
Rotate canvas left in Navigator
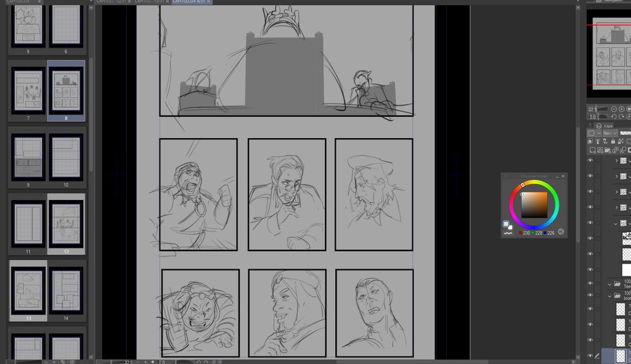(614, 117)
